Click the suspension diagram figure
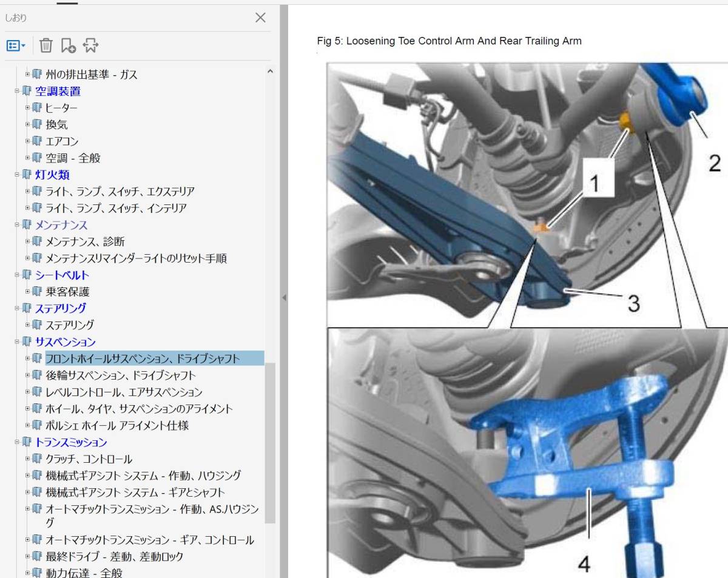The width and height of the screenshot is (728, 578). [527, 320]
